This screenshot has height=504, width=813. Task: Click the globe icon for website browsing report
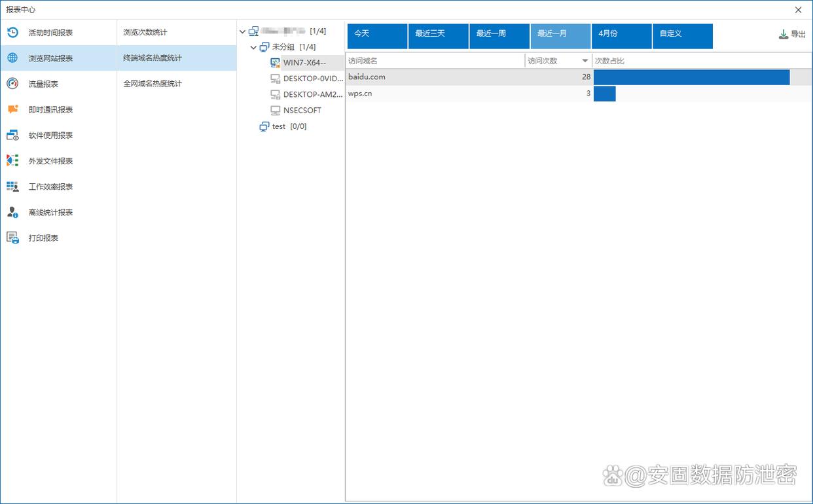[x=12, y=58]
